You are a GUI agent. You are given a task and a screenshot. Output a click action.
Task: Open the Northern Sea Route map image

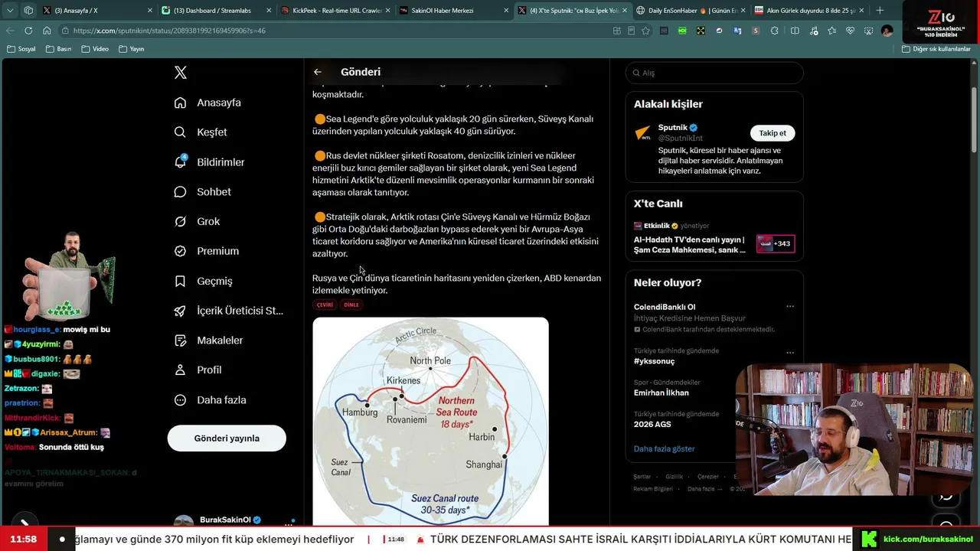tap(430, 421)
